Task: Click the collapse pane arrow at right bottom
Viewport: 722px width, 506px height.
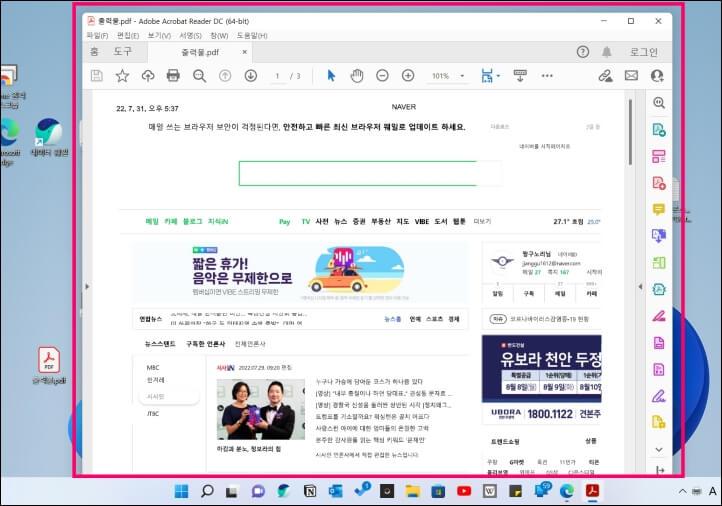Action: coord(660,470)
